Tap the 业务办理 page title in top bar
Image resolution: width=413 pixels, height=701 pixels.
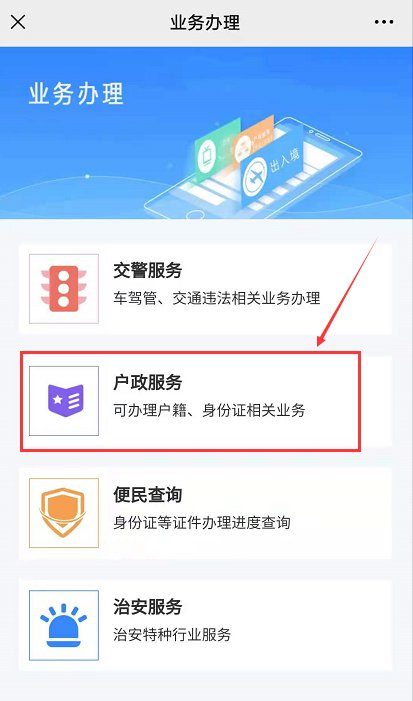pyautogui.click(x=205, y=22)
